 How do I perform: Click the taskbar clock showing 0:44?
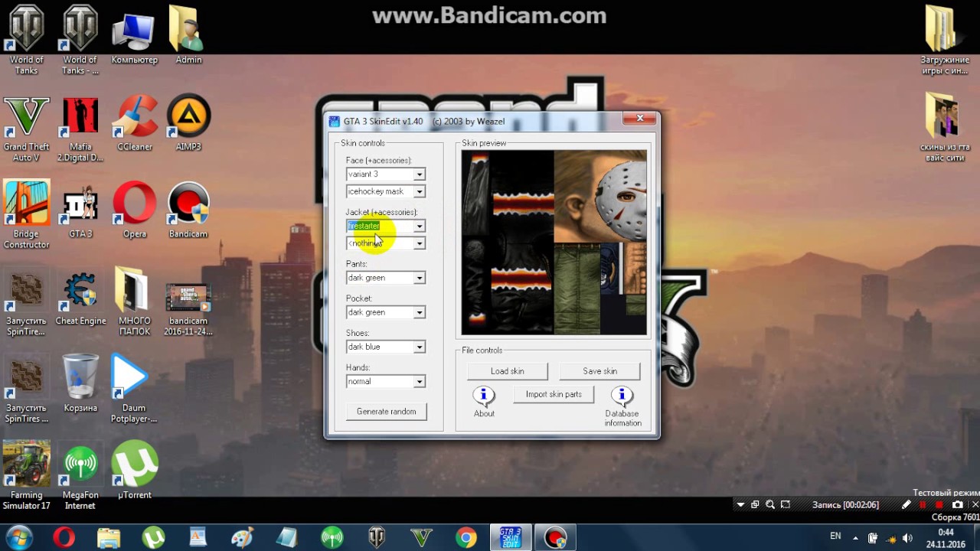946,538
